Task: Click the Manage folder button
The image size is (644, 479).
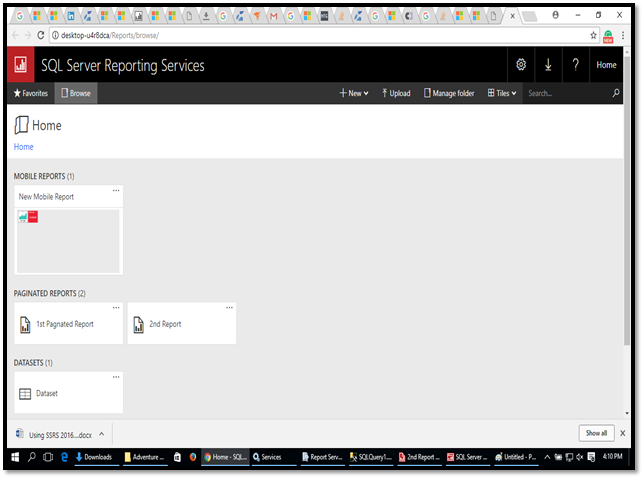Action: 449,93
